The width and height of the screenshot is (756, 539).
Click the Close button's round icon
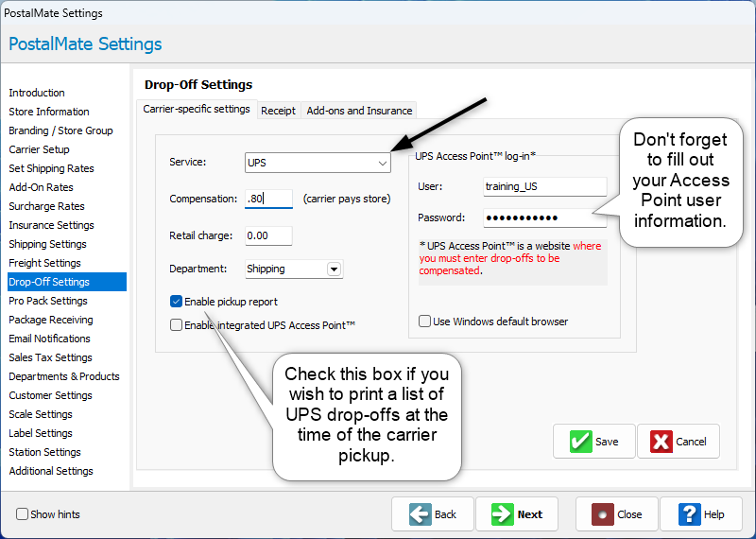pos(603,514)
